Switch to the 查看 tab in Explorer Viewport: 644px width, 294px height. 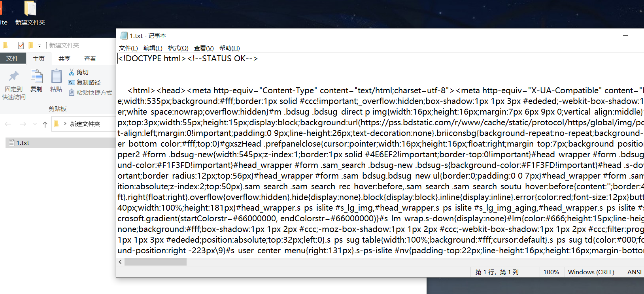pyautogui.click(x=90, y=58)
